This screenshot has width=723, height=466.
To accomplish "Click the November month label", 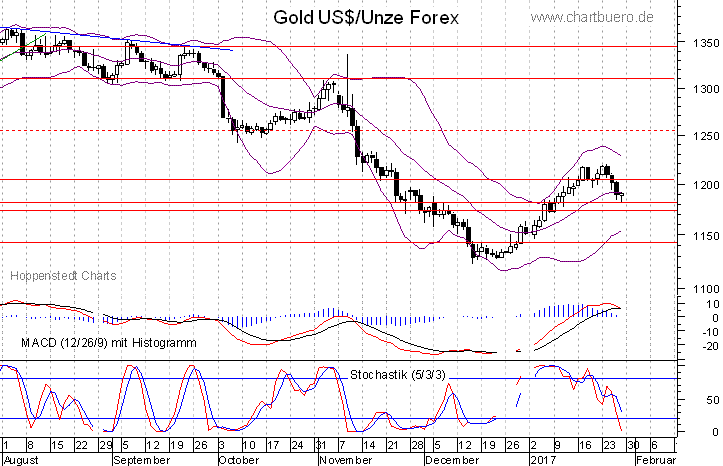I will coord(346,460).
